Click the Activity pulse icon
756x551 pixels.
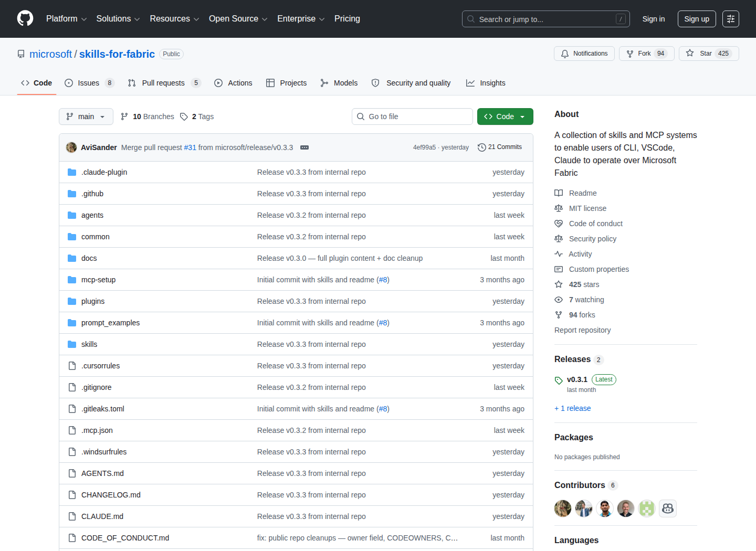tap(559, 254)
